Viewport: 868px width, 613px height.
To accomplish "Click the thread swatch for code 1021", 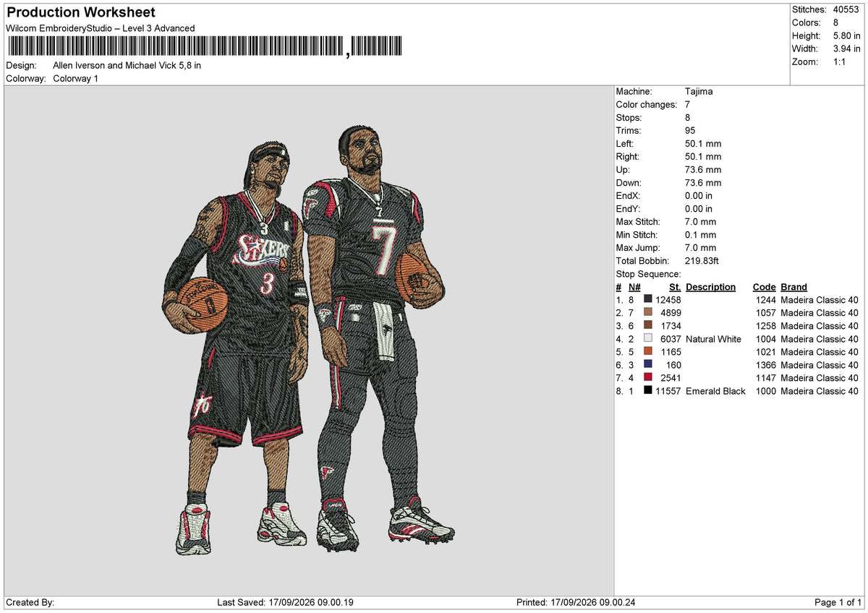I will [x=648, y=351].
